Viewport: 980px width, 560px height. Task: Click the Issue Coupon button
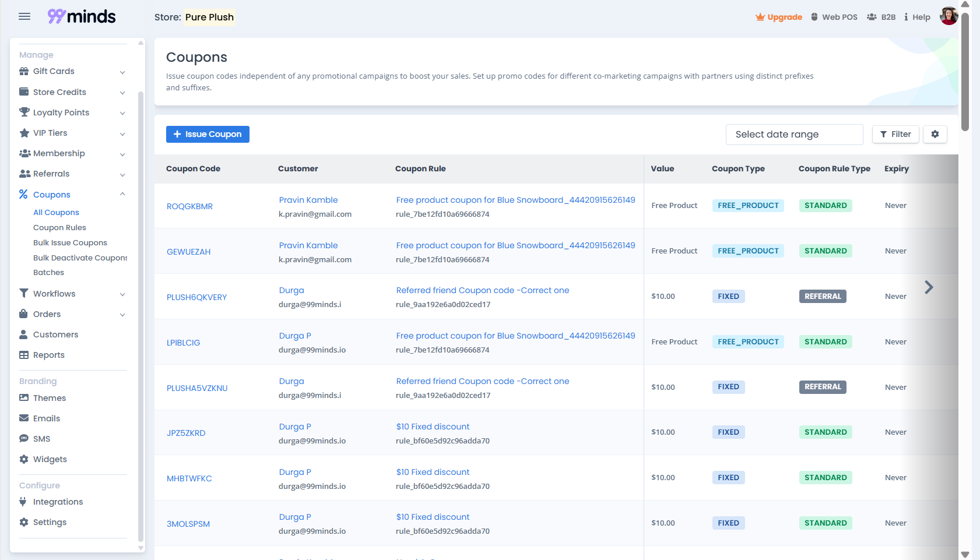(208, 134)
